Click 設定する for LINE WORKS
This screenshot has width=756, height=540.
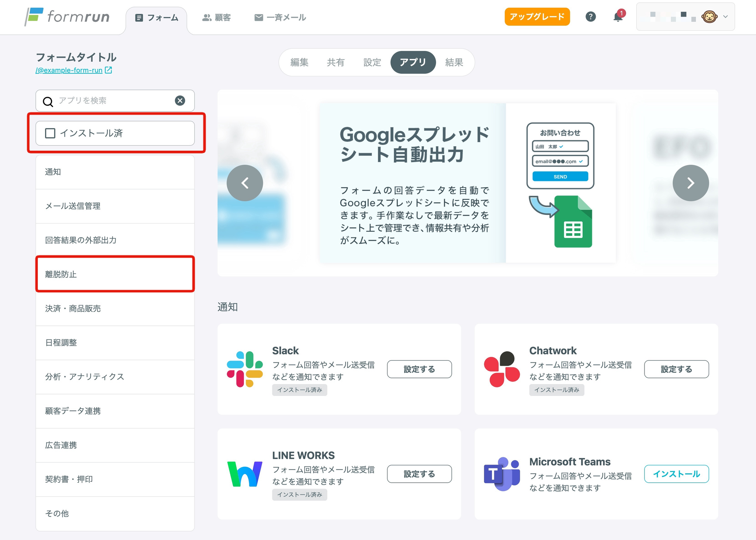(x=419, y=474)
